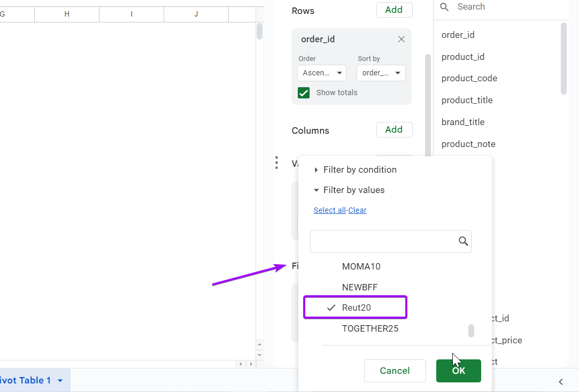This screenshot has width=579, height=392.
Task: Uncheck the Reut20 filter value
Action: point(355,308)
